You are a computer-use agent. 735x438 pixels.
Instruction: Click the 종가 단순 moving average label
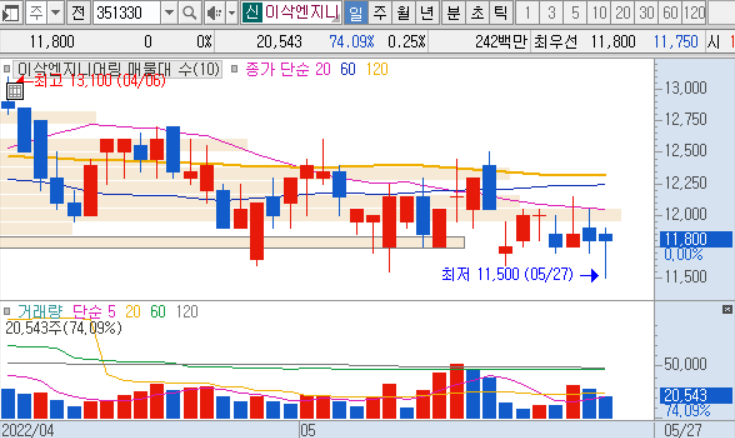coord(277,69)
